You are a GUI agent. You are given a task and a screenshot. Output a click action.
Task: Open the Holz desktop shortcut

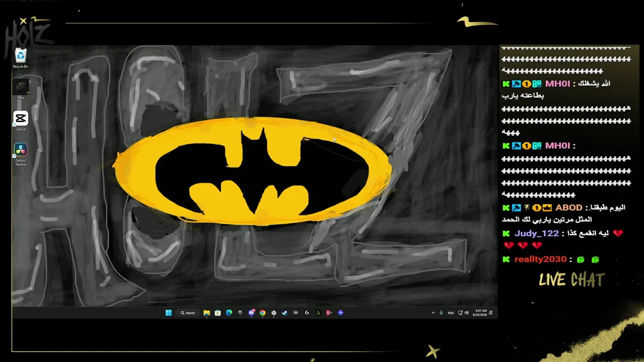(21, 89)
